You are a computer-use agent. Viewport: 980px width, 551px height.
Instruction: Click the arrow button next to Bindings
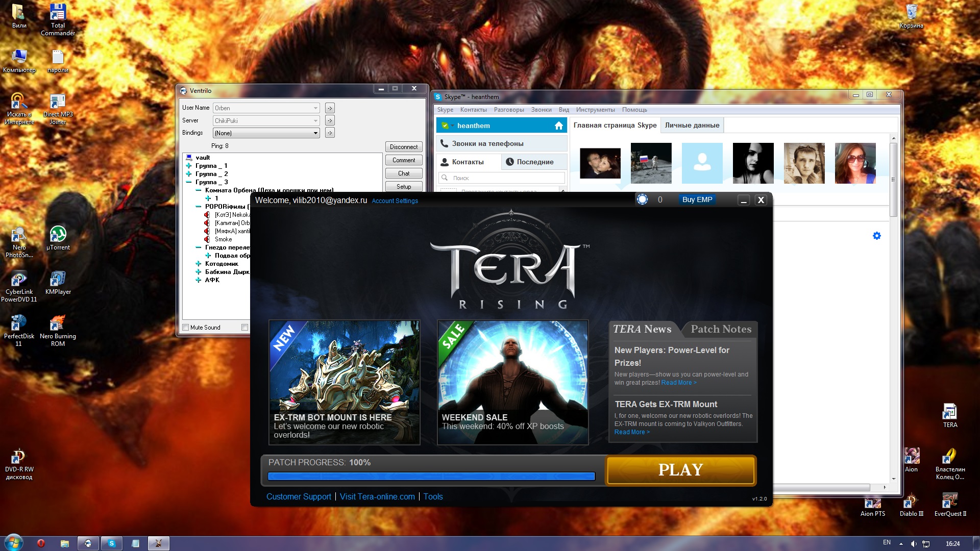coord(330,133)
